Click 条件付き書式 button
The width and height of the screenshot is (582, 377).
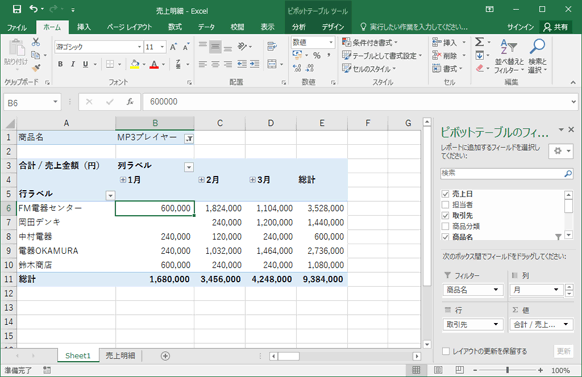pos(370,43)
